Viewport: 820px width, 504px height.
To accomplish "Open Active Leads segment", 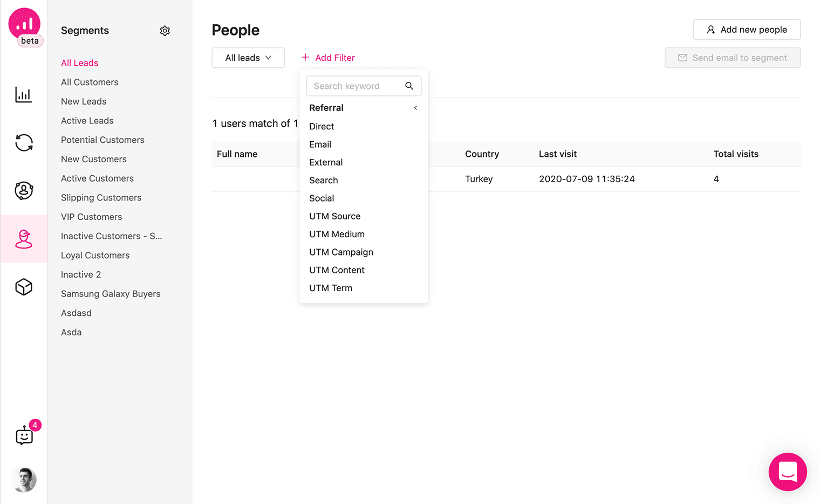I will pos(87,121).
